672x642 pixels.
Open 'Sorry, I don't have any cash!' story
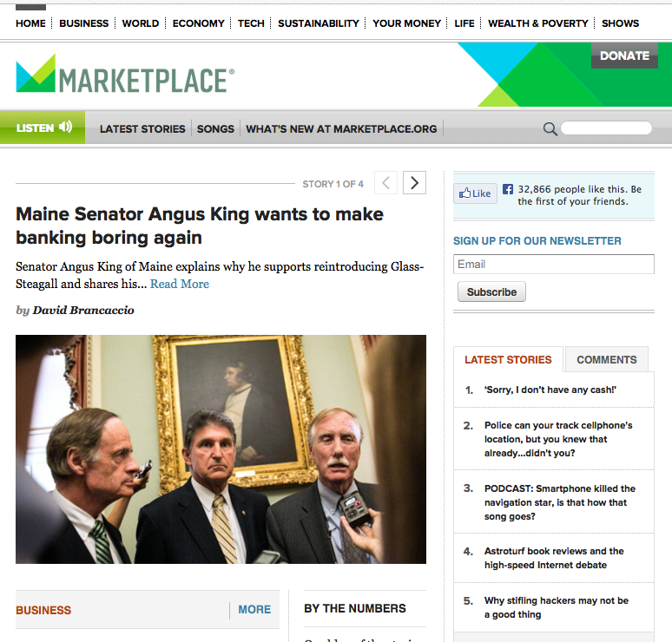click(x=550, y=390)
